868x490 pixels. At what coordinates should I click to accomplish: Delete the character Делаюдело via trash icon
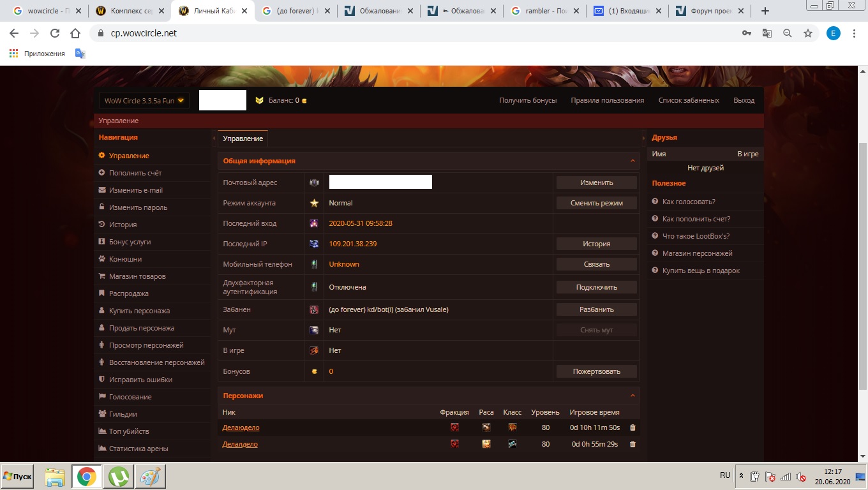pyautogui.click(x=632, y=427)
